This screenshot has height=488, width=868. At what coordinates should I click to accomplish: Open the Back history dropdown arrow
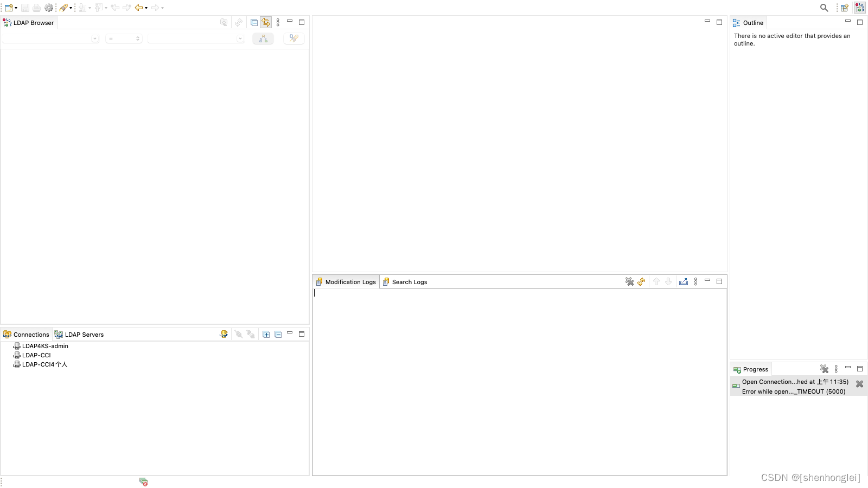[x=146, y=8]
